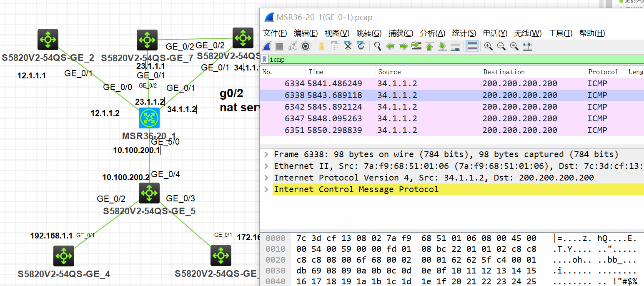Click the 192.168.1.1 address label

pos(51,236)
